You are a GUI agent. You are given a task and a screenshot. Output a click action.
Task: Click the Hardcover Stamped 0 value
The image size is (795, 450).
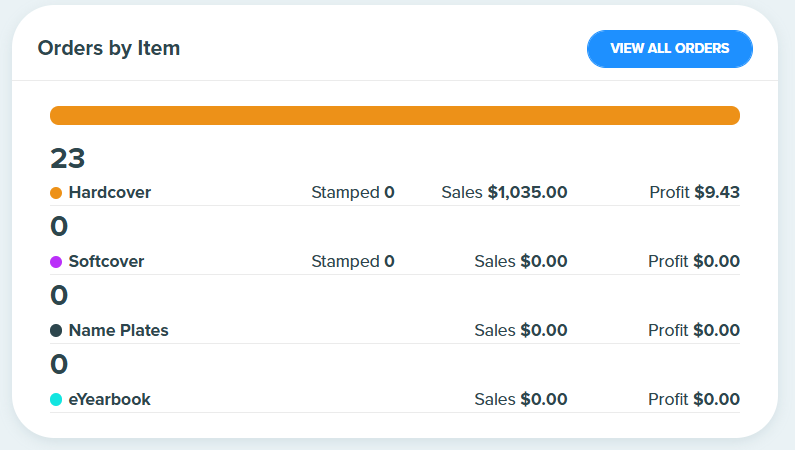pyautogui.click(x=389, y=193)
